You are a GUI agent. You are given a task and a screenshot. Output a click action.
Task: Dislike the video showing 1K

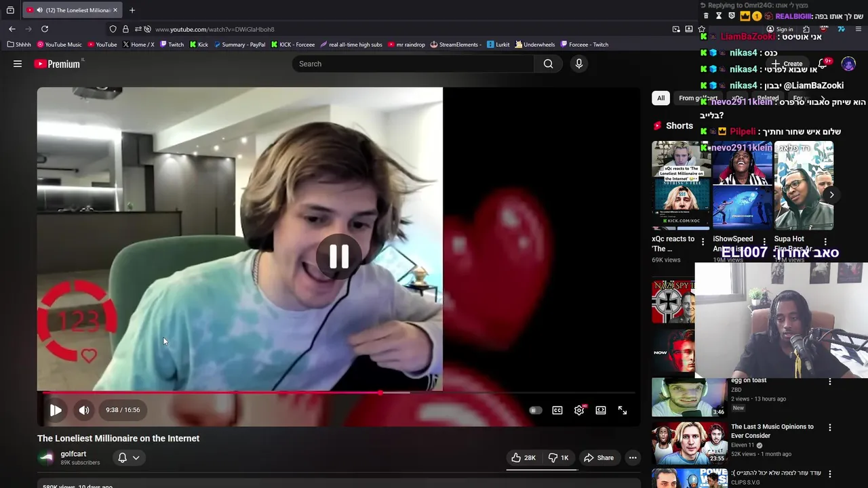click(558, 457)
